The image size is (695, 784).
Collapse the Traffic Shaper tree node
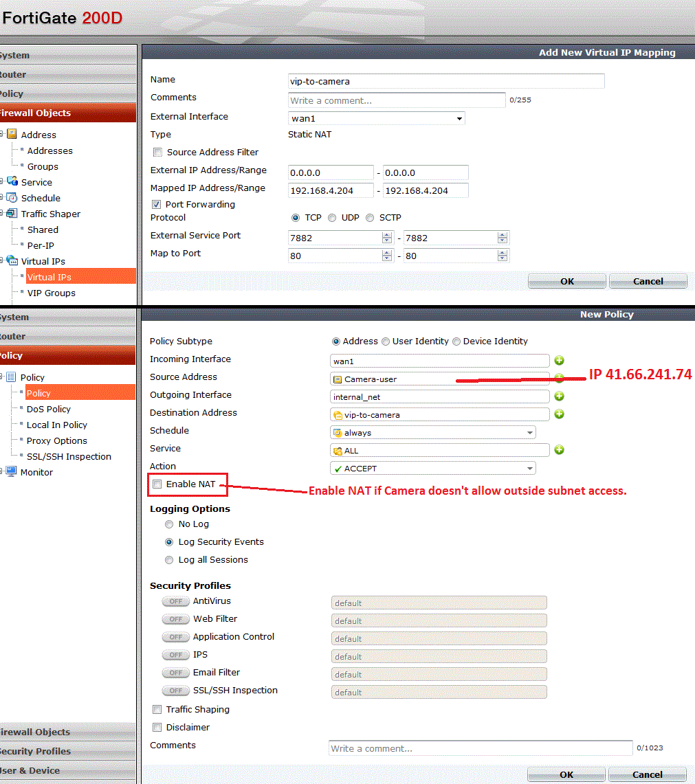click(x=2, y=213)
